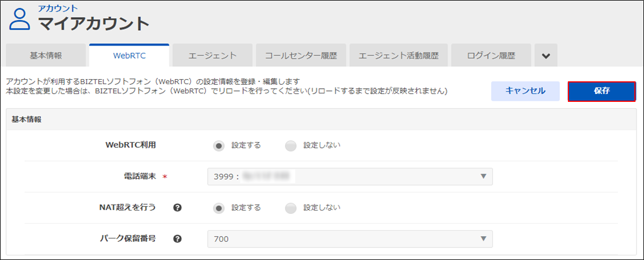Open the 電話端末 dropdown
Image resolution: width=644 pixels, height=260 pixels.
[350, 176]
